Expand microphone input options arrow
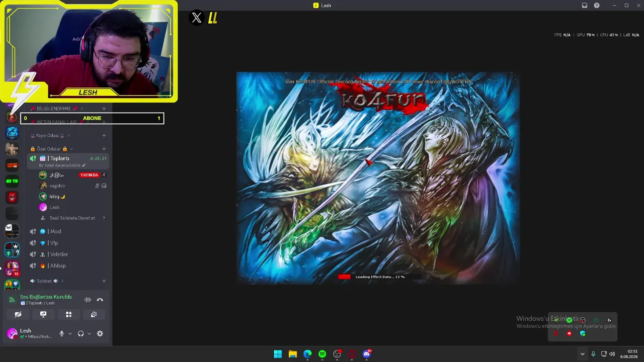This screenshot has height=362, width=644. tap(70, 333)
